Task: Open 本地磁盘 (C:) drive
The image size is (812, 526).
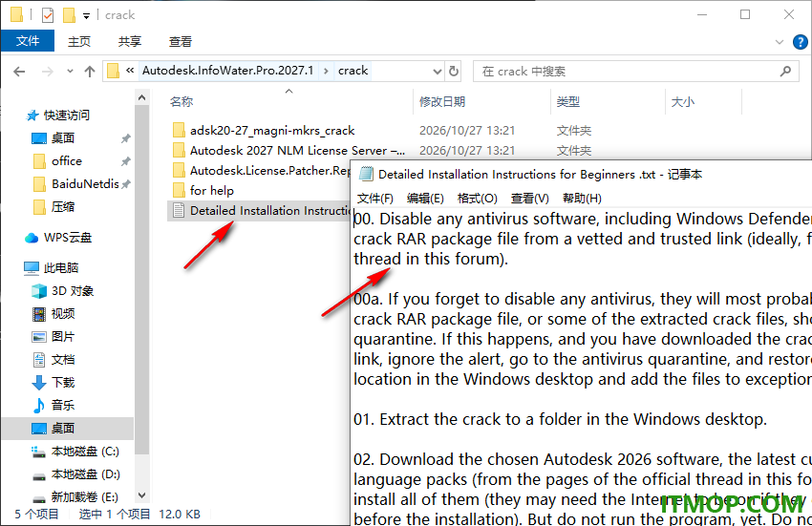Action: [x=85, y=452]
